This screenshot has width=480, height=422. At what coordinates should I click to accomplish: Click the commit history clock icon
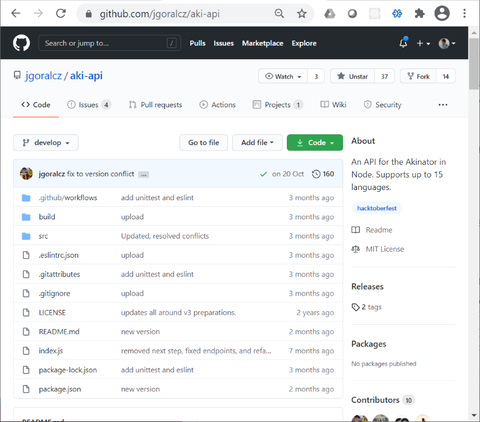point(316,174)
